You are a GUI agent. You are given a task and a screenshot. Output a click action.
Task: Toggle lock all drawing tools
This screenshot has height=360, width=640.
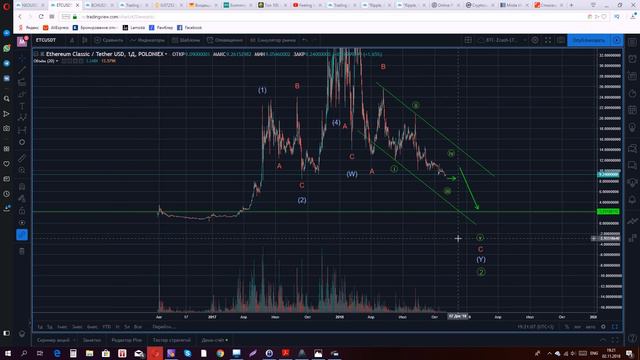(x=22, y=211)
